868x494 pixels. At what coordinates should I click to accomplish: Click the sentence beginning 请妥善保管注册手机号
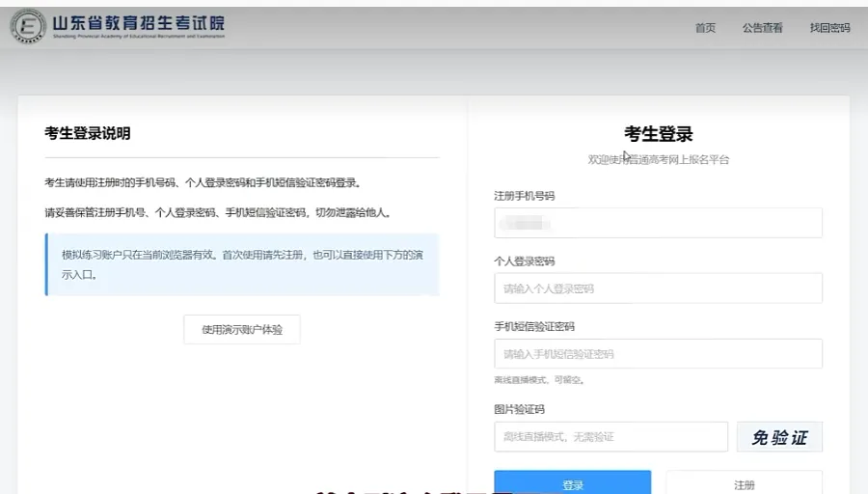219,212
